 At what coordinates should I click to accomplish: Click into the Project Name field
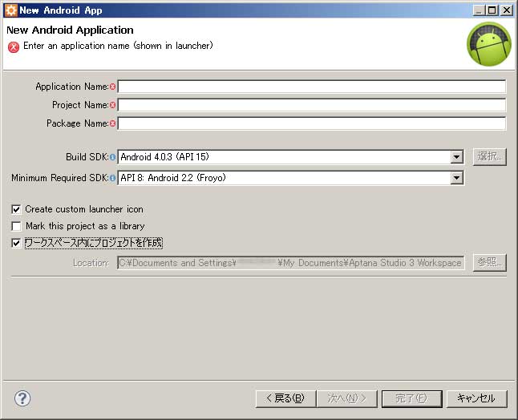tap(311, 105)
